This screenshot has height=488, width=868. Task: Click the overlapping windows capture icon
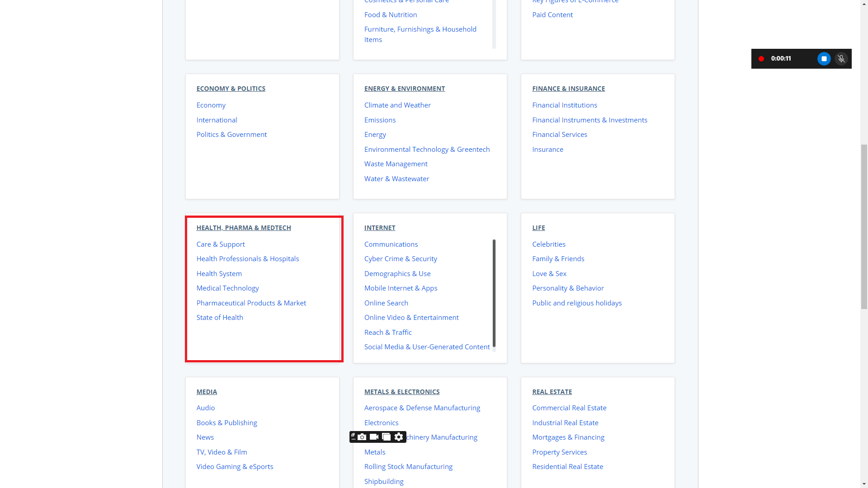click(386, 437)
